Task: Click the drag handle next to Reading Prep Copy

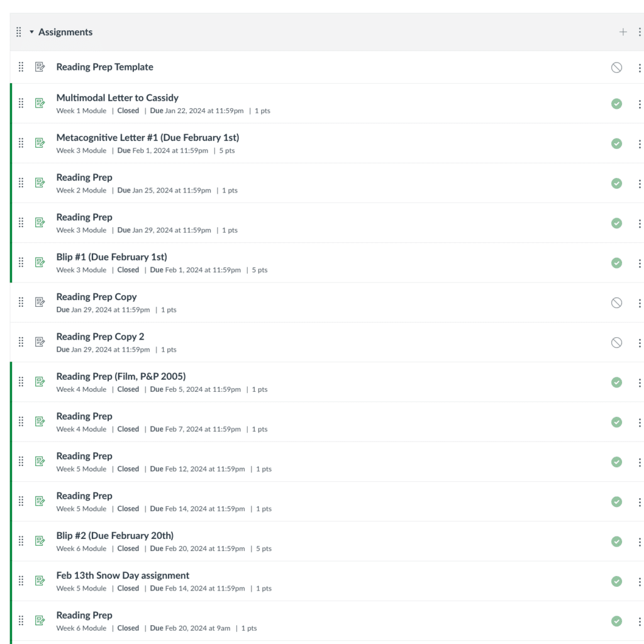Action: [21, 302]
